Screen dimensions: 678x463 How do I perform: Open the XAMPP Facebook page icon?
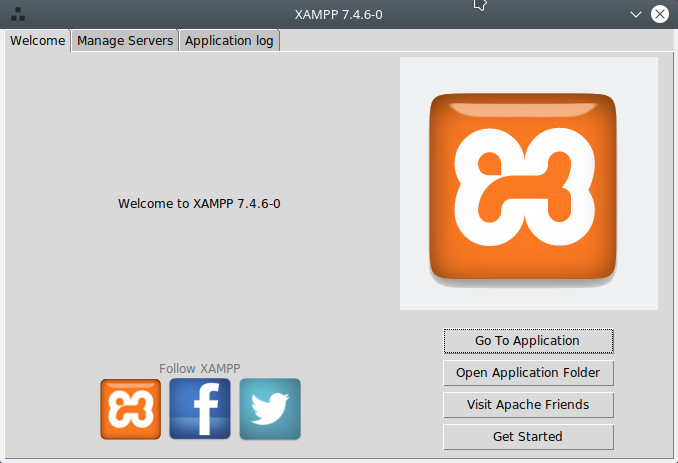(200, 409)
